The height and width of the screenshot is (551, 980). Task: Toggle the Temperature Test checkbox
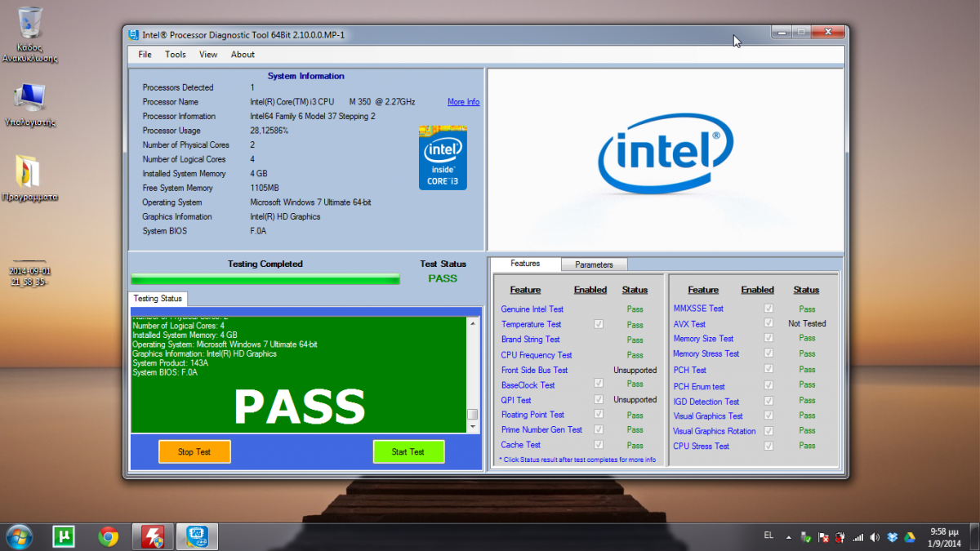coord(599,324)
